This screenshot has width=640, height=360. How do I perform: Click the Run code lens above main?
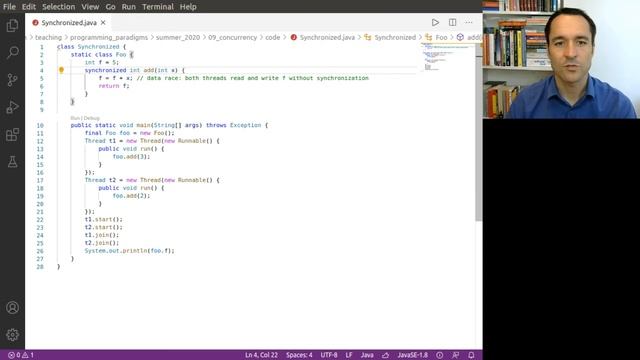pyautogui.click(x=75, y=118)
